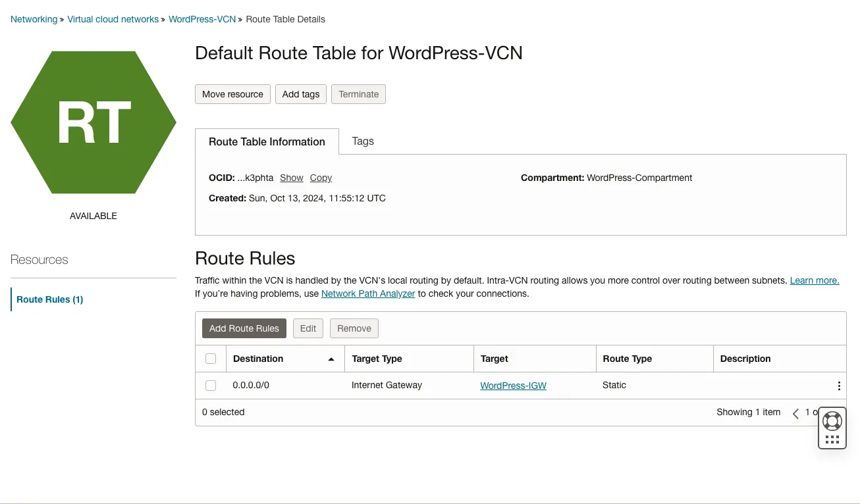Viewport: 860px width, 504px height.
Task: Open the Network Path Analyzer link
Action: click(x=367, y=293)
